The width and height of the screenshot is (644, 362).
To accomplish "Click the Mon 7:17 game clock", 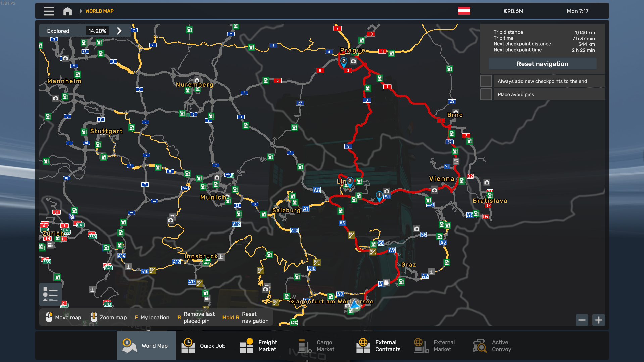I will [x=578, y=11].
